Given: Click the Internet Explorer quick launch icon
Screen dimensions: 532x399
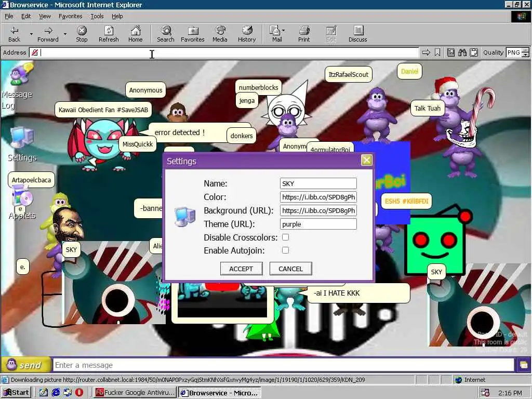Looking at the screenshot, I should (56, 393).
